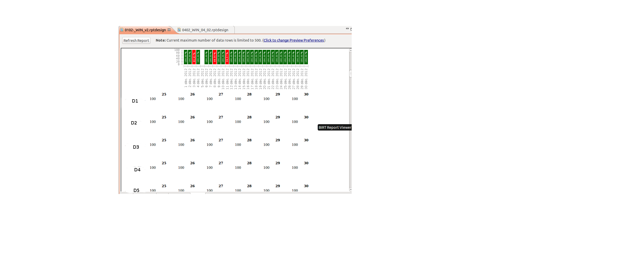Click the vertical scrollbar thumb in report viewer
The image size is (644, 258).
pyautogui.click(x=350, y=74)
